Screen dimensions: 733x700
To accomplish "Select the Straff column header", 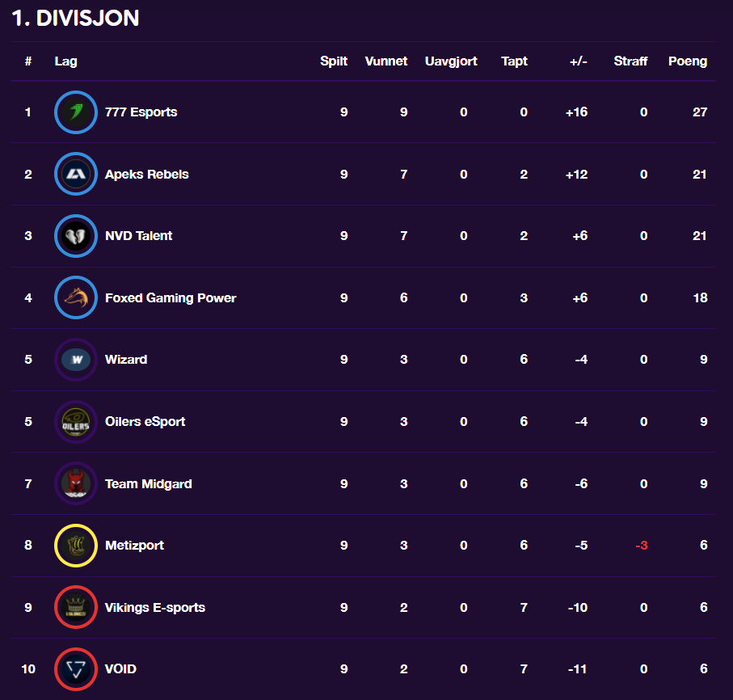I will (630, 61).
